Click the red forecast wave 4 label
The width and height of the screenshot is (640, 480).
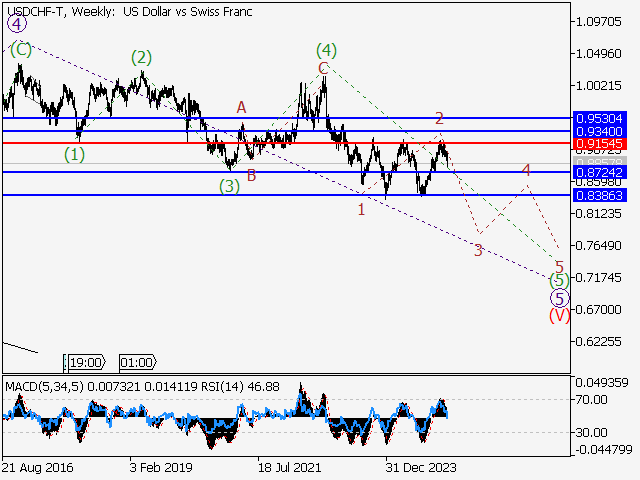(525, 170)
